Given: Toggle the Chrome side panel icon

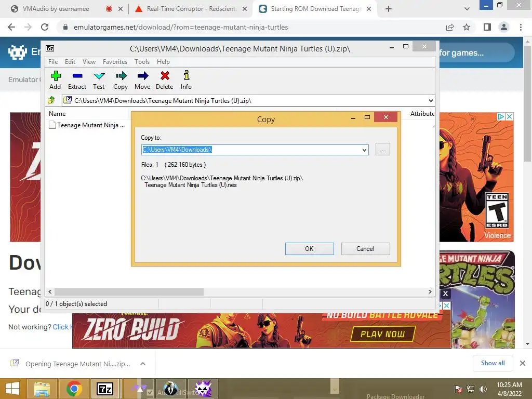Looking at the screenshot, I should coord(487,27).
